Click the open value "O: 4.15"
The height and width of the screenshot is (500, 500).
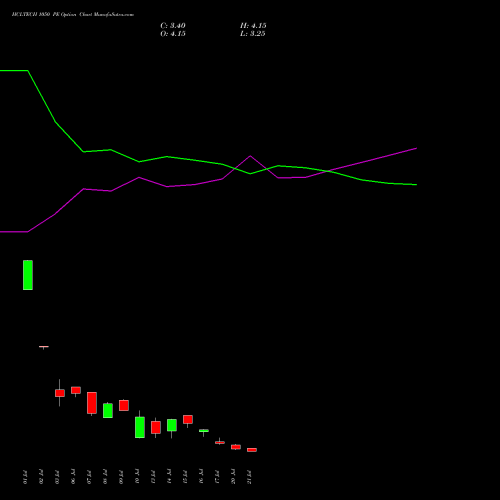pyautogui.click(x=173, y=34)
